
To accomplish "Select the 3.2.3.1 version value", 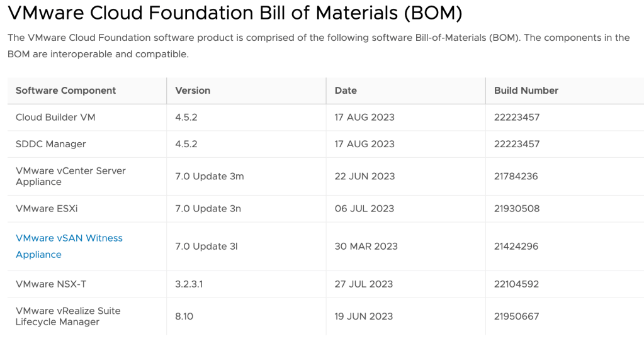I will [x=189, y=284].
